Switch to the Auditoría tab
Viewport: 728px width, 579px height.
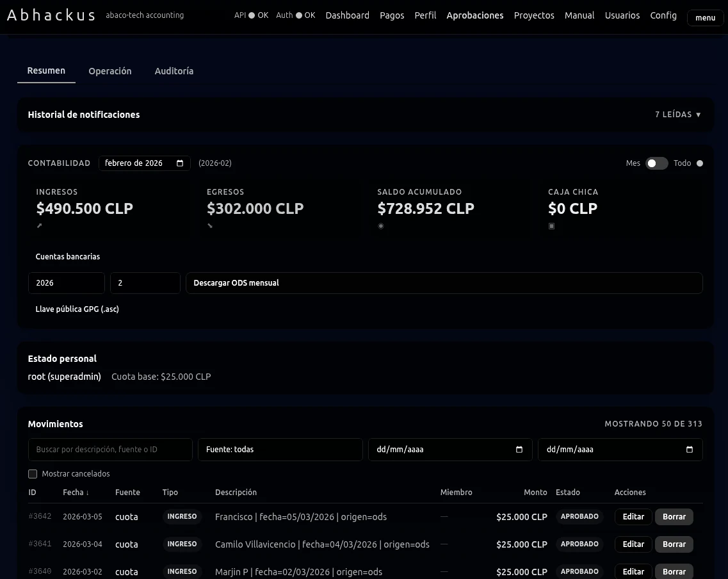[x=174, y=71]
